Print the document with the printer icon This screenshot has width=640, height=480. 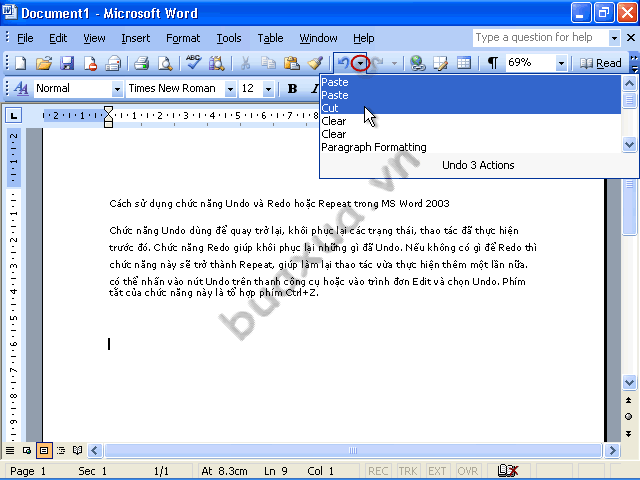[x=142, y=63]
